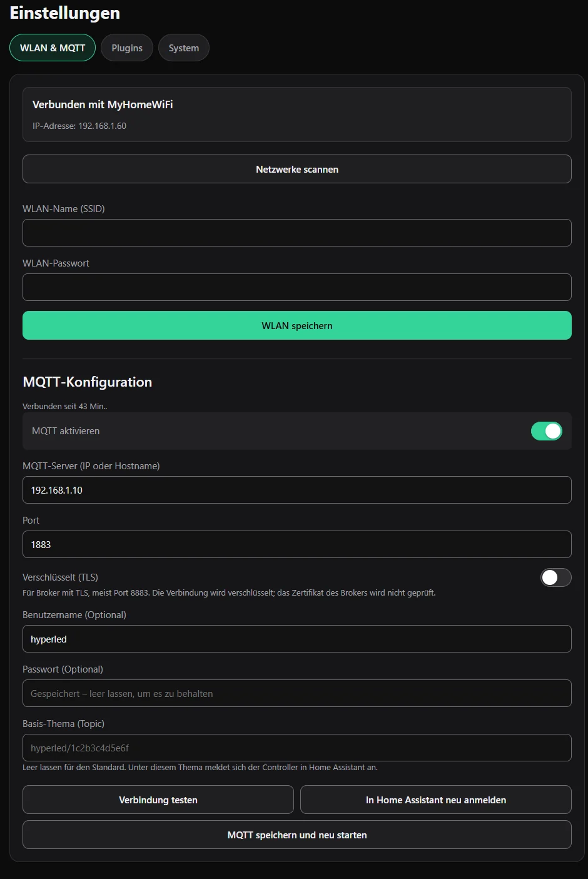Click the MQTT-Konfiguration heading
This screenshot has height=879, width=588.
tap(88, 382)
